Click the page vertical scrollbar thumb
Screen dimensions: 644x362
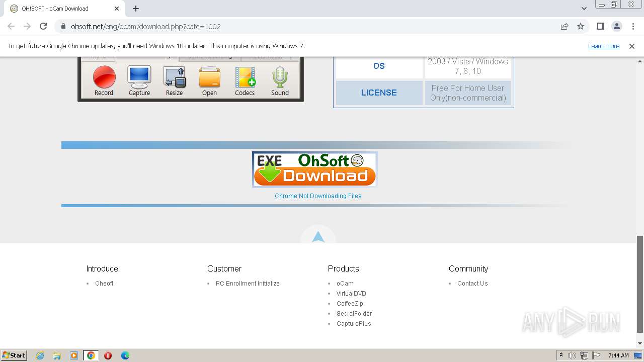point(640,284)
